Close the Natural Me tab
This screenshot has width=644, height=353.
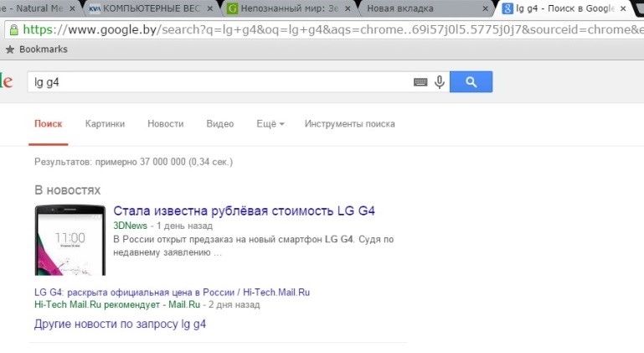coord(72,8)
